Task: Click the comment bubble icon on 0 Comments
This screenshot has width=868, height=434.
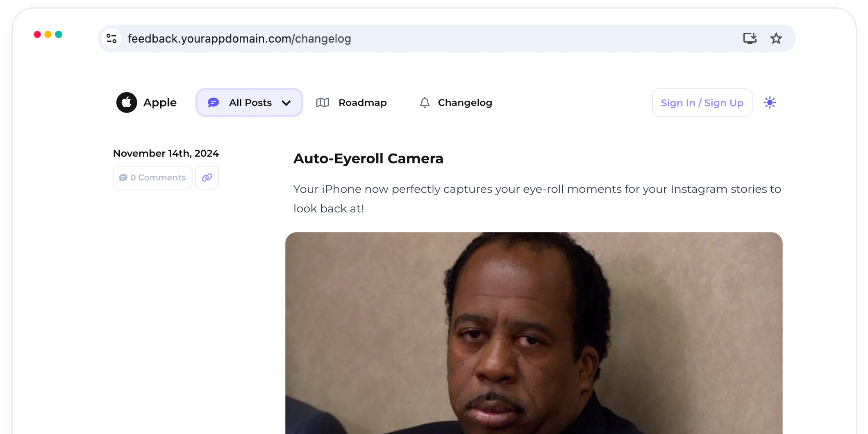Action: click(124, 177)
